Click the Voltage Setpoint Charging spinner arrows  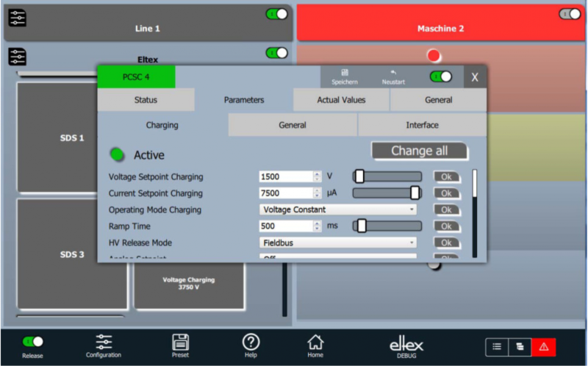pyautogui.click(x=318, y=176)
